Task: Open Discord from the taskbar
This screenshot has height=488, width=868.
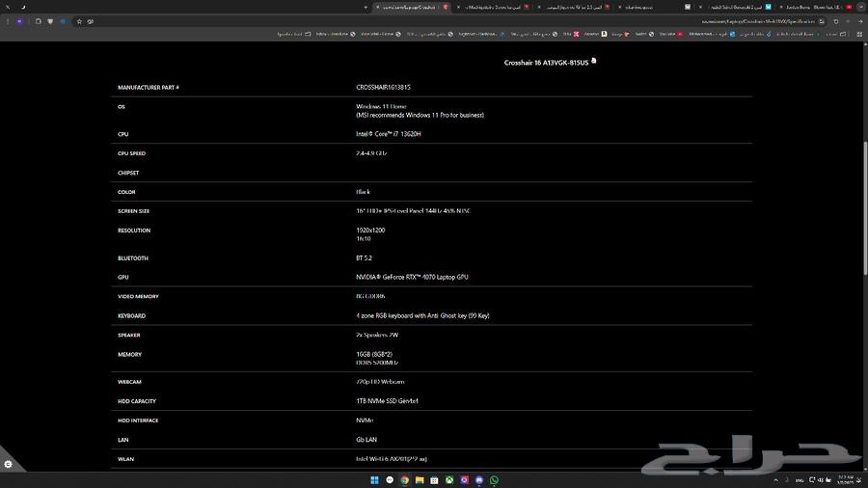Action: pos(479,479)
